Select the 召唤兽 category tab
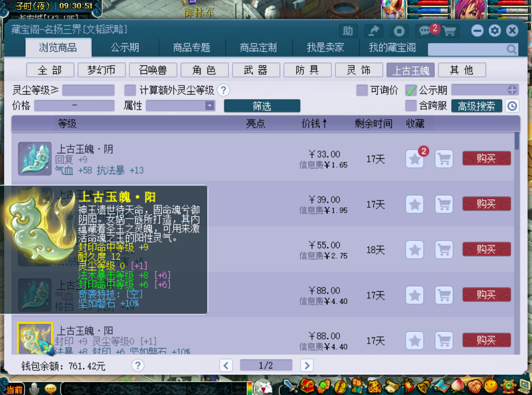The image size is (532, 395). [152, 70]
